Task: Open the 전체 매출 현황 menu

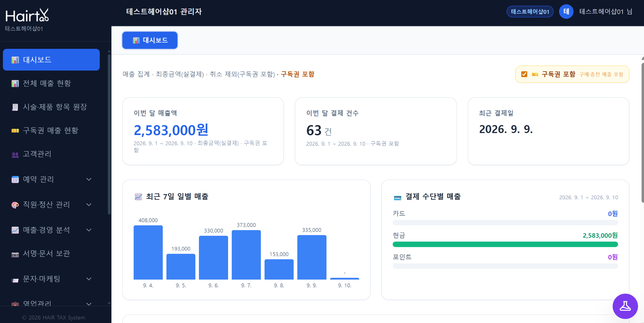Action: tap(51, 83)
